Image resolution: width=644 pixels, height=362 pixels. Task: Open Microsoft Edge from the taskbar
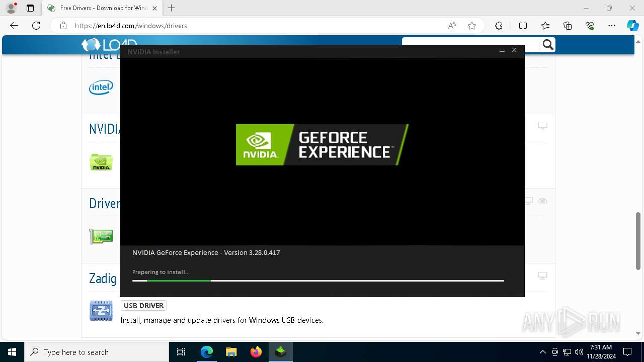click(x=206, y=352)
